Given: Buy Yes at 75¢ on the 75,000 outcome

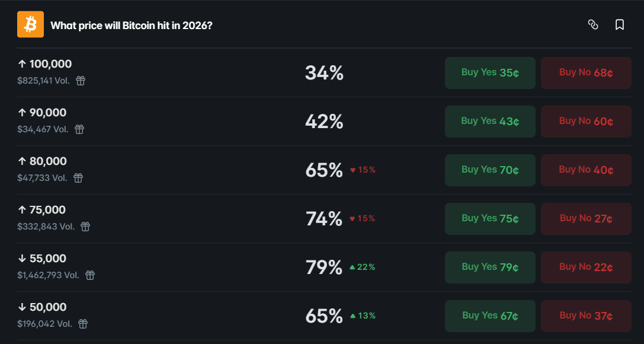Looking at the screenshot, I should click(x=490, y=218).
